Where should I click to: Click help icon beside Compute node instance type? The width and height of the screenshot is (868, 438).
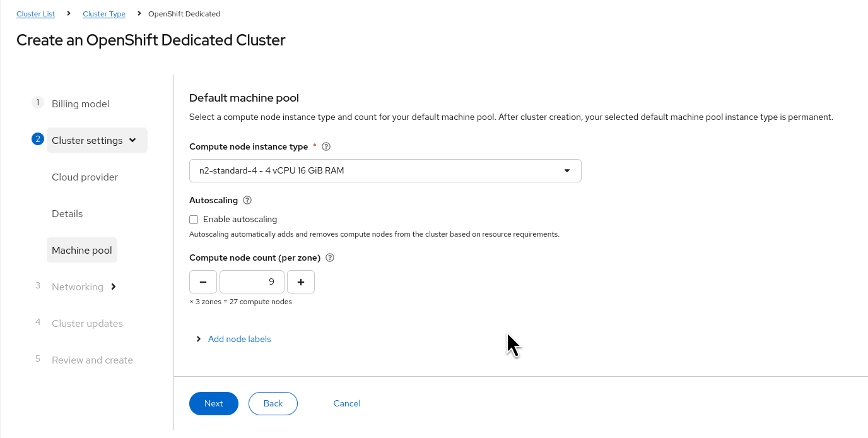click(326, 146)
